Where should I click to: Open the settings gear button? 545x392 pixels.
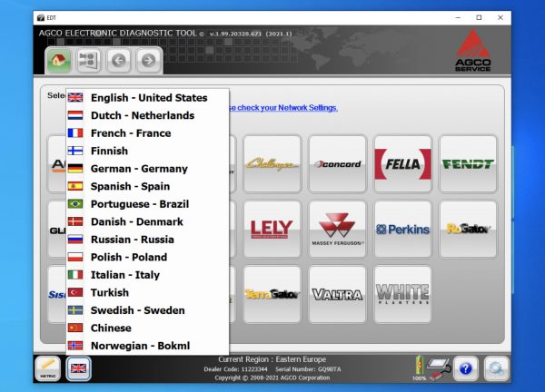[x=496, y=368]
